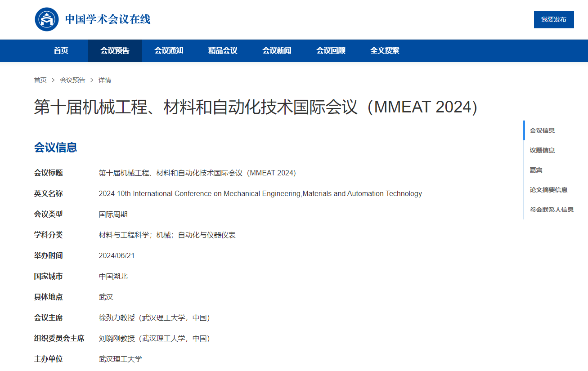This screenshot has height=371, width=588.
Task: Jump to 会议信息 in side anchor menu
Action: [542, 130]
